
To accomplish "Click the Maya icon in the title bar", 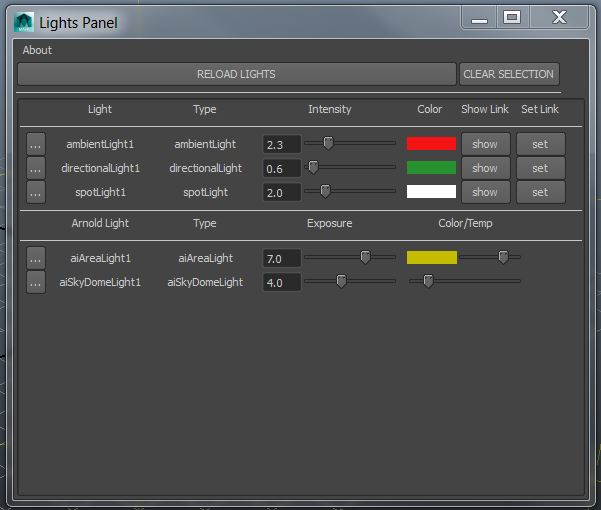I will coord(24,23).
